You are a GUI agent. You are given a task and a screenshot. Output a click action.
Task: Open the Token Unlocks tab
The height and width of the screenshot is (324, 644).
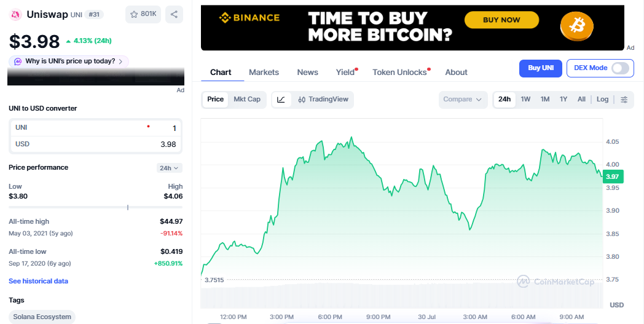[399, 73]
